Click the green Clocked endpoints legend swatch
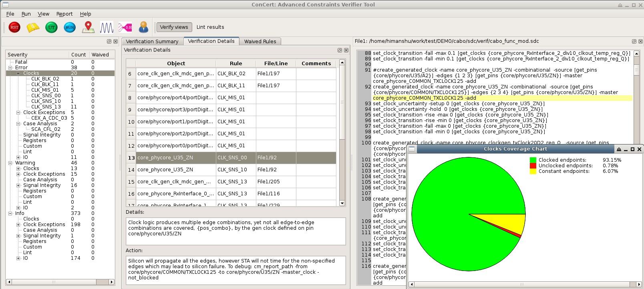 533,160
